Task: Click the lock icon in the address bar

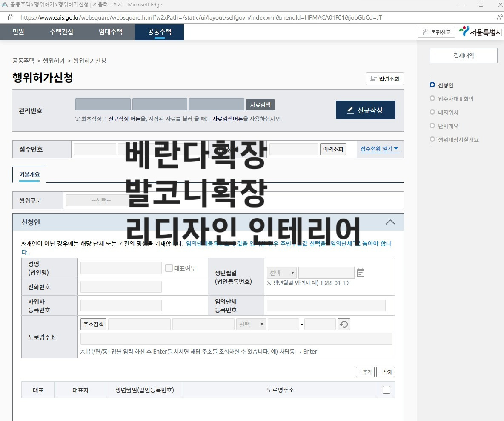Action: 11,17
